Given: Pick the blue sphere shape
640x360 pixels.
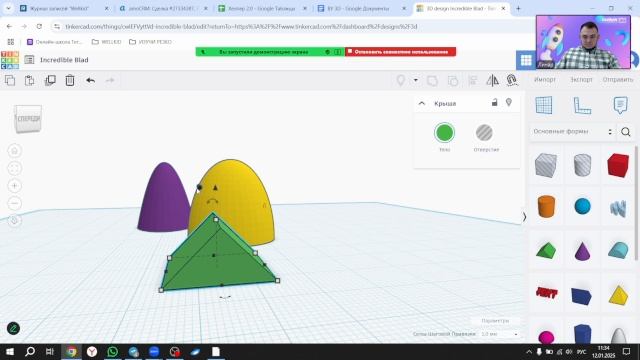Looking at the screenshot, I should [x=582, y=206].
